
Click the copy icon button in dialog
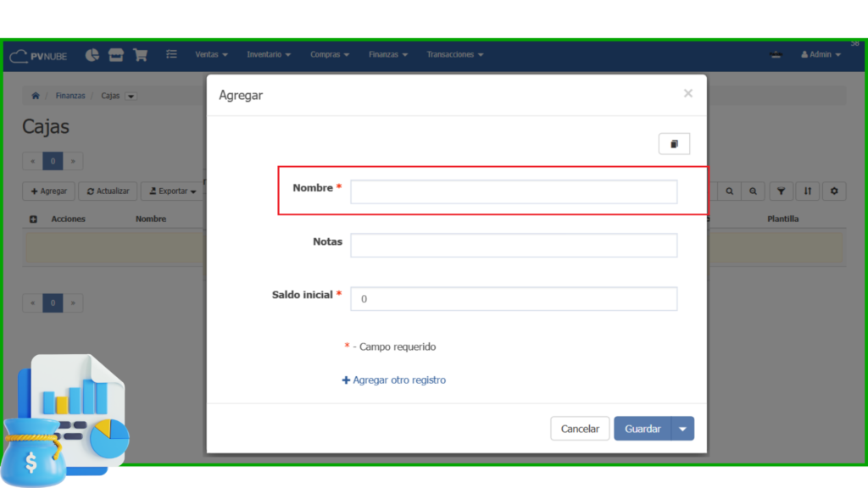click(674, 144)
